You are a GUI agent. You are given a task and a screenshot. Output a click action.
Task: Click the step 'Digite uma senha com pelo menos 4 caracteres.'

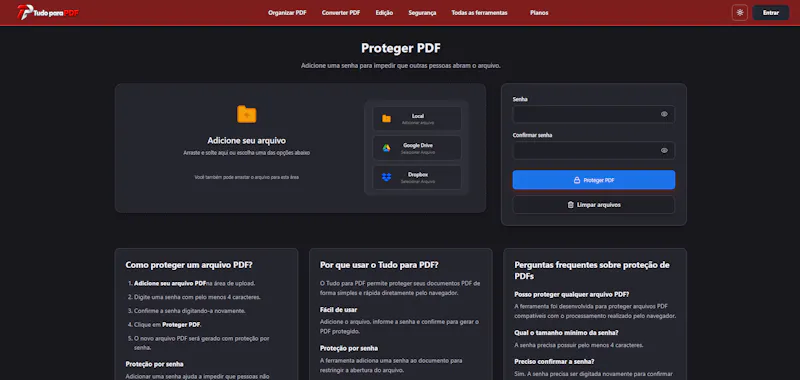[x=197, y=297]
